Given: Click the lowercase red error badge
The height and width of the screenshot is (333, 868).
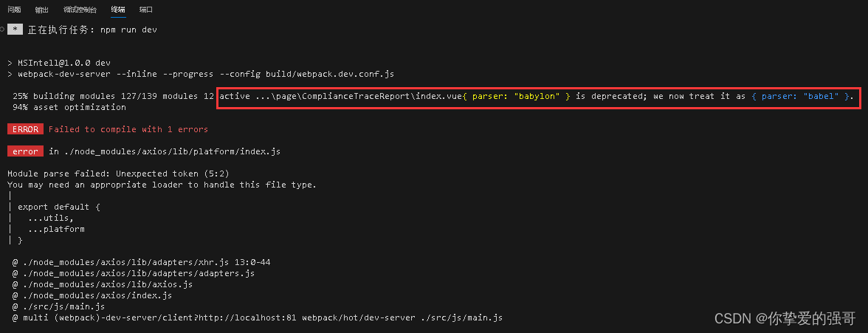Looking at the screenshot, I should pos(25,151).
